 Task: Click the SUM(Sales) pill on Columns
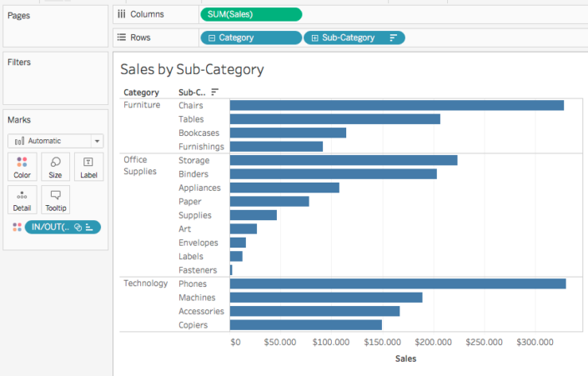pyautogui.click(x=250, y=14)
